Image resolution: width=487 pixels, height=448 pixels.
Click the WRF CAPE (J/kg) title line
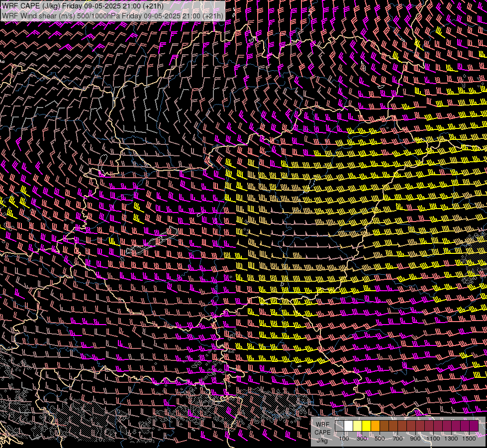tap(83, 6)
